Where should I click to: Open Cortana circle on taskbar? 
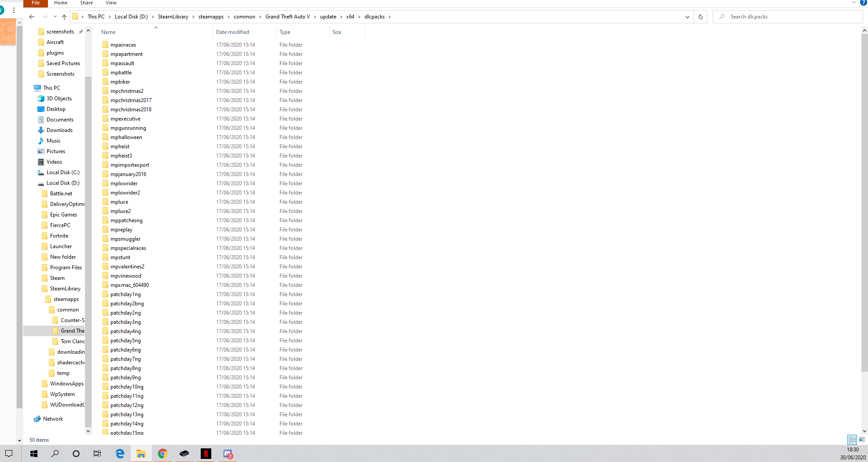point(76,454)
